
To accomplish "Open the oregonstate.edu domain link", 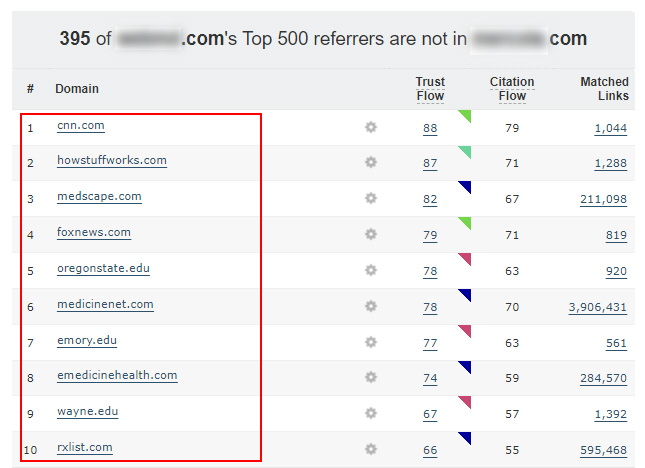I will 103,269.
